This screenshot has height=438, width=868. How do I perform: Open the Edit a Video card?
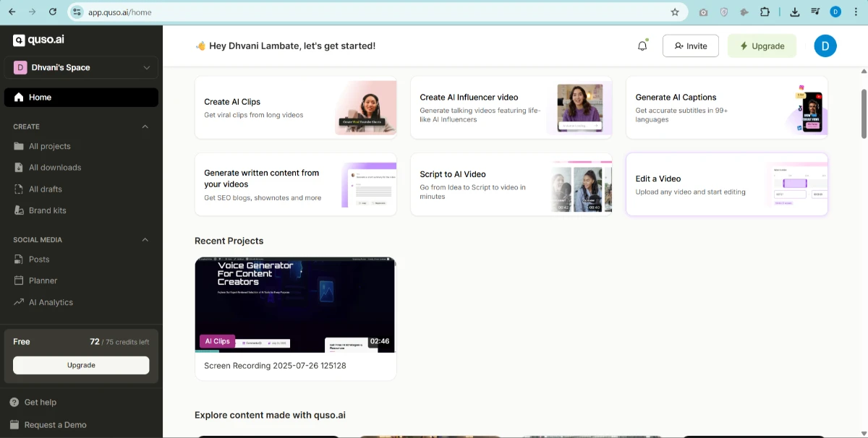pyautogui.click(x=727, y=184)
